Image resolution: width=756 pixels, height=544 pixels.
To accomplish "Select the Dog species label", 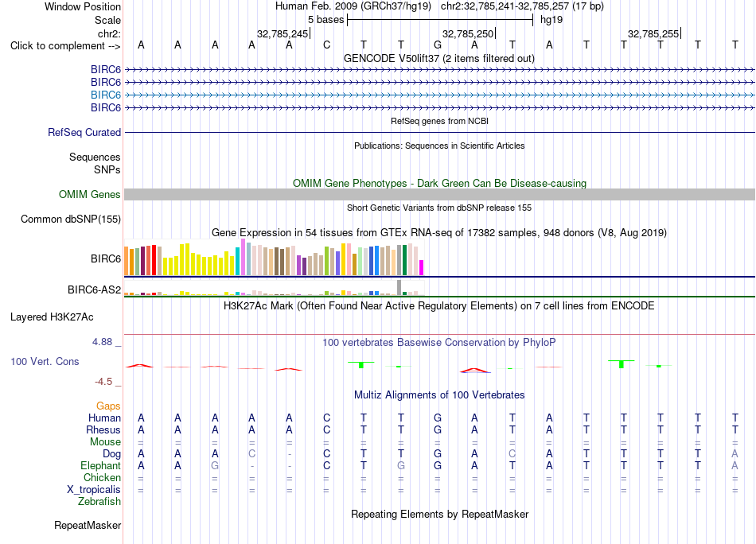I will (x=111, y=454).
